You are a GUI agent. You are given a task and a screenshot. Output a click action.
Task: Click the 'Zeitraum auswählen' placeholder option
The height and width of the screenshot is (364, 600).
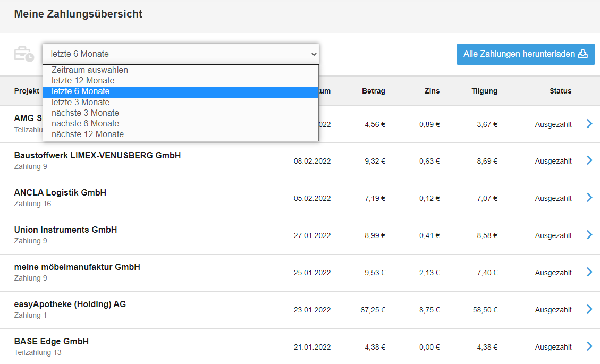tap(90, 70)
